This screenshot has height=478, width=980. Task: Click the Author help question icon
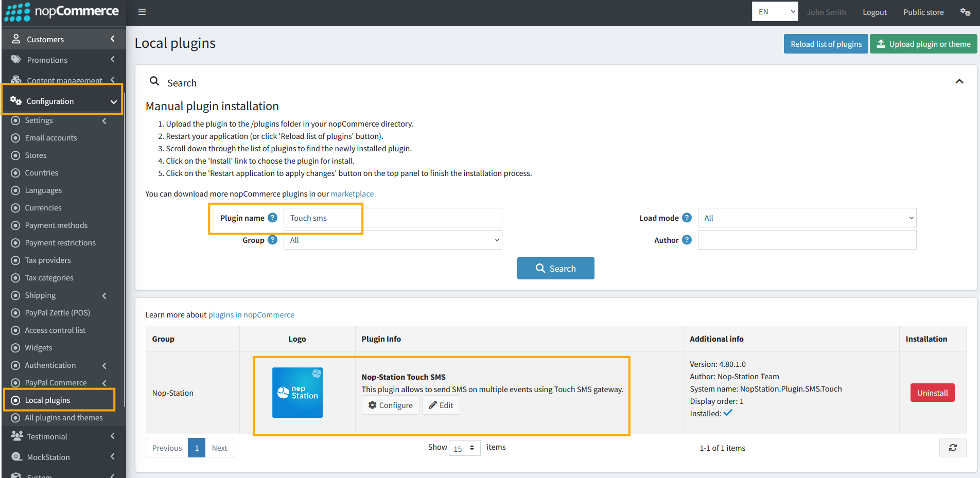pyautogui.click(x=687, y=240)
